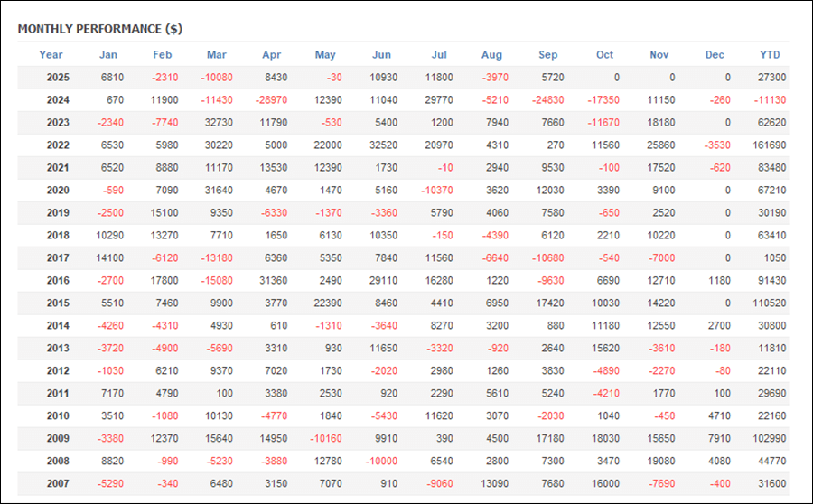Click the Sep column header
The width and height of the screenshot is (813, 504).
pos(548,55)
